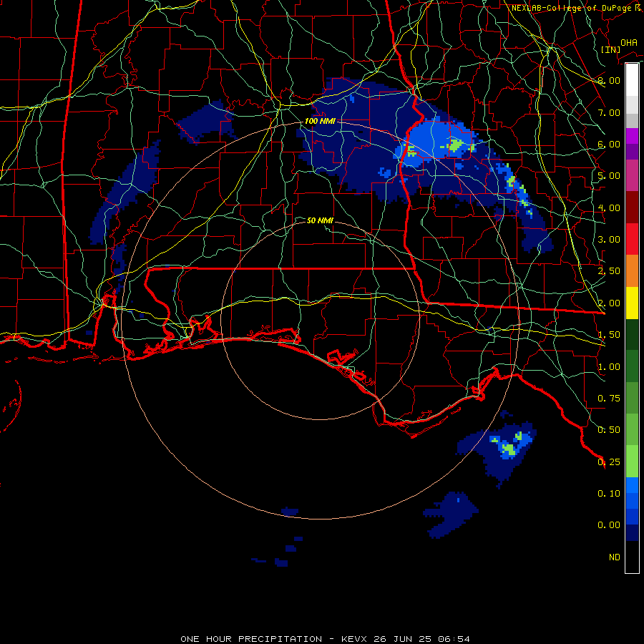Click the 100 NMI range ring label
This screenshot has height=644, width=644.
point(320,121)
